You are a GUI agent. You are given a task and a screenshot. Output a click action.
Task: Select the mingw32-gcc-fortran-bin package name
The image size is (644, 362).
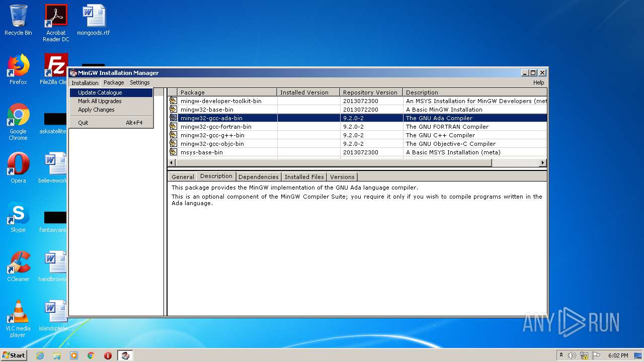pyautogui.click(x=216, y=127)
